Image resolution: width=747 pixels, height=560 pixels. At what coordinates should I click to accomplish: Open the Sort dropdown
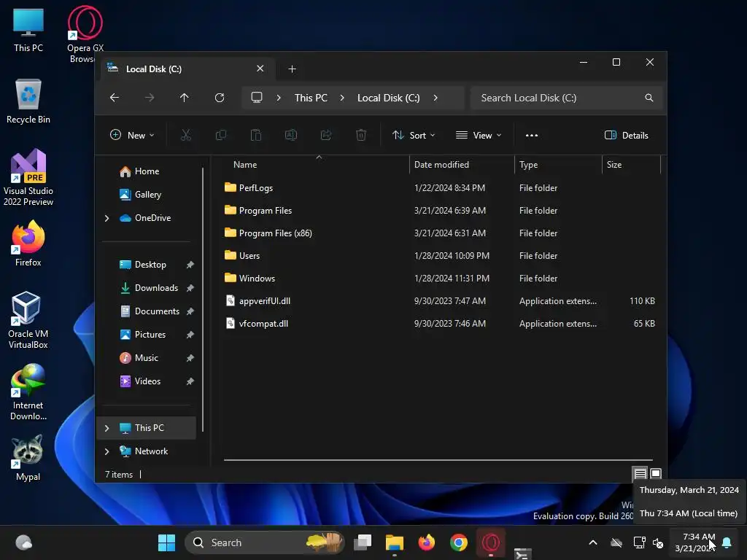(x=414, y=135)
